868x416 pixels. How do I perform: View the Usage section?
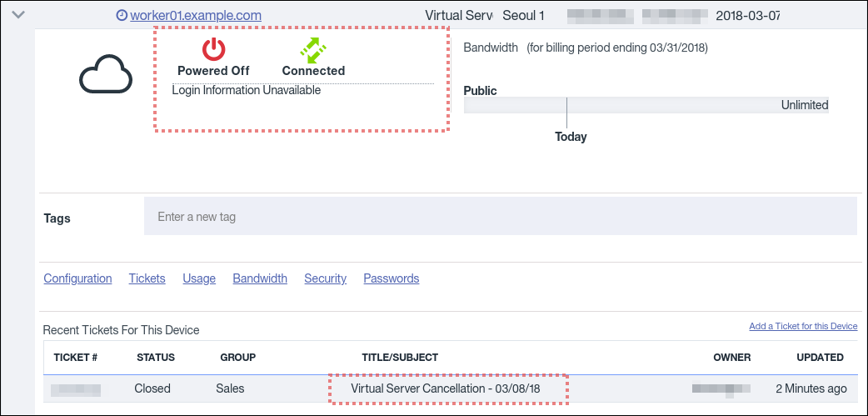[199, 278]
